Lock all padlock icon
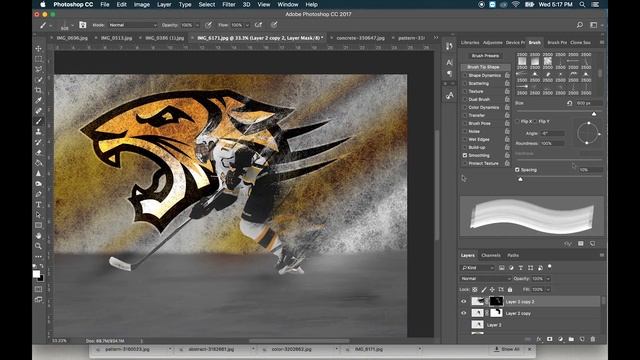 (x=510, y=290)
